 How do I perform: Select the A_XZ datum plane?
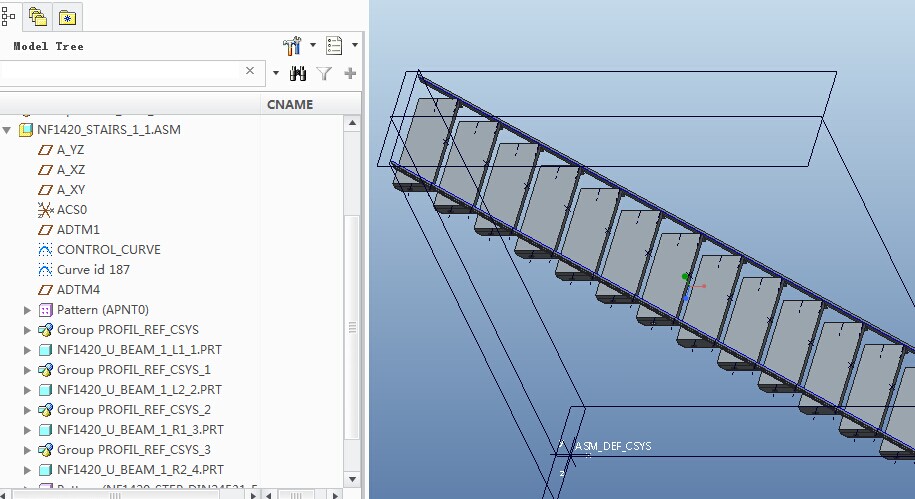click(x=71, y=170)
